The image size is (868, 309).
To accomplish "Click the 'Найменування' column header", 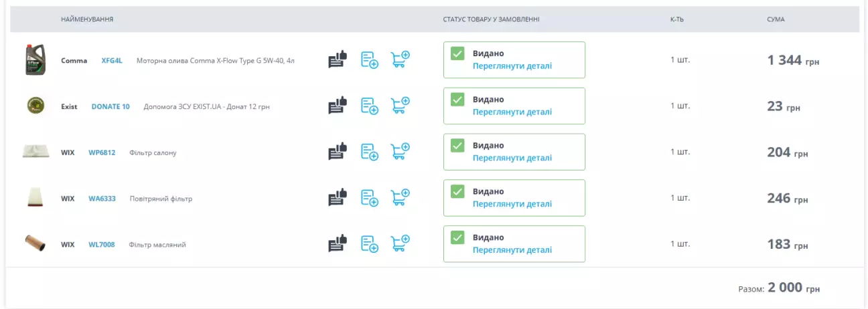I will (87, 19).
